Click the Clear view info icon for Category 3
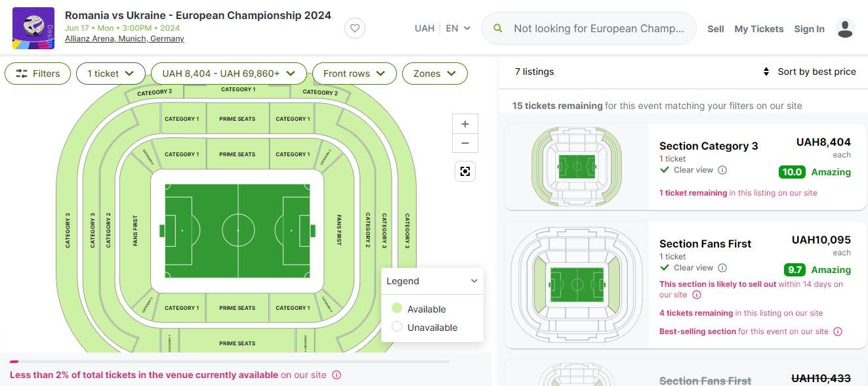Image resolution: width=868 pixels, height=386 pixels. (x=722, y=170)
